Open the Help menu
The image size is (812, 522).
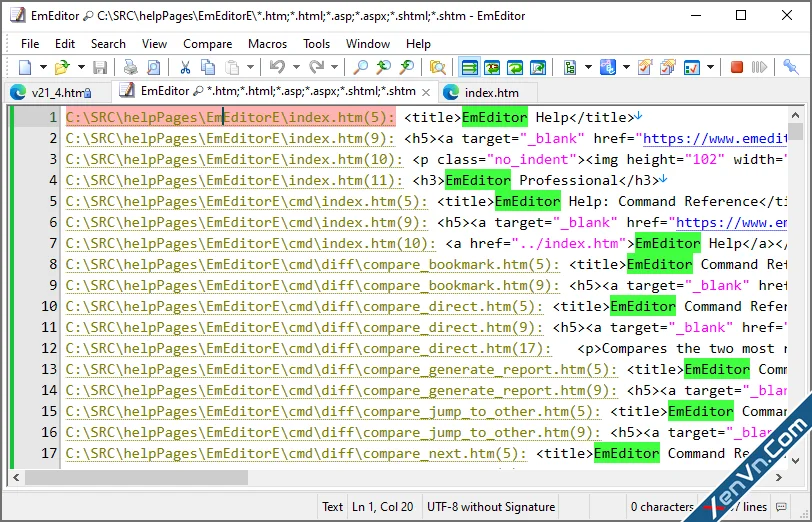pyautogui.click(x=418, y=44)
